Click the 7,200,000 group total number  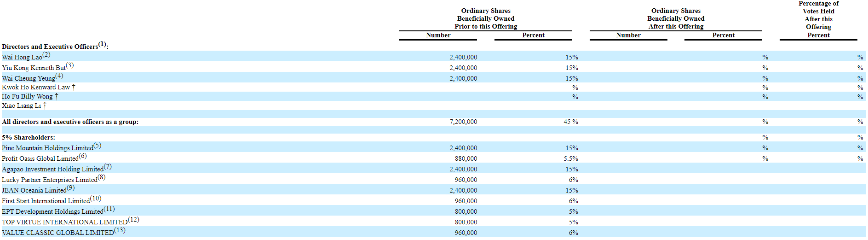[x=463, y=122]
